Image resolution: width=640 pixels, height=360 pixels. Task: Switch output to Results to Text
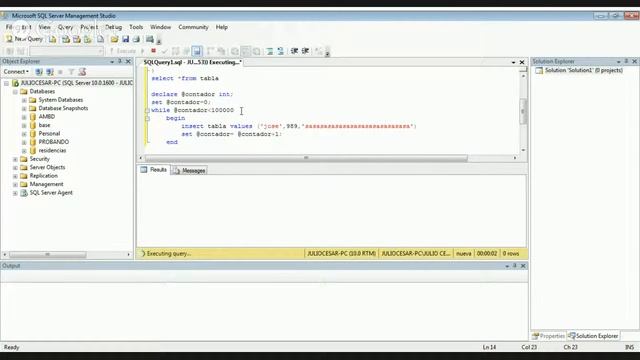click(x=235, y=51)
